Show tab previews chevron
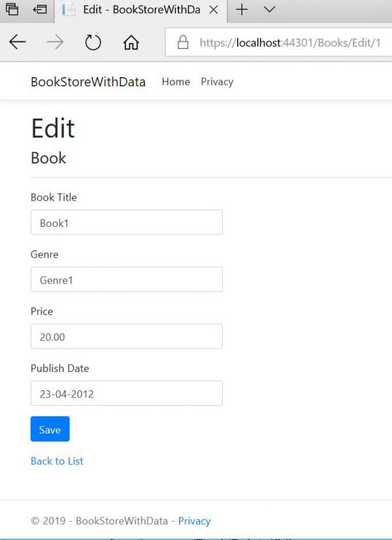Viewport: 392px width, 540px height. pos(269,9)
